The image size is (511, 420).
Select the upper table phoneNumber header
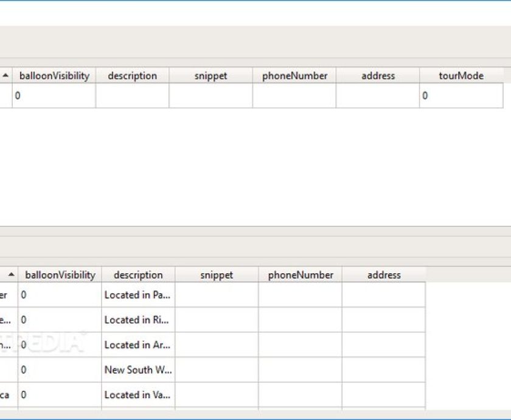294,75
